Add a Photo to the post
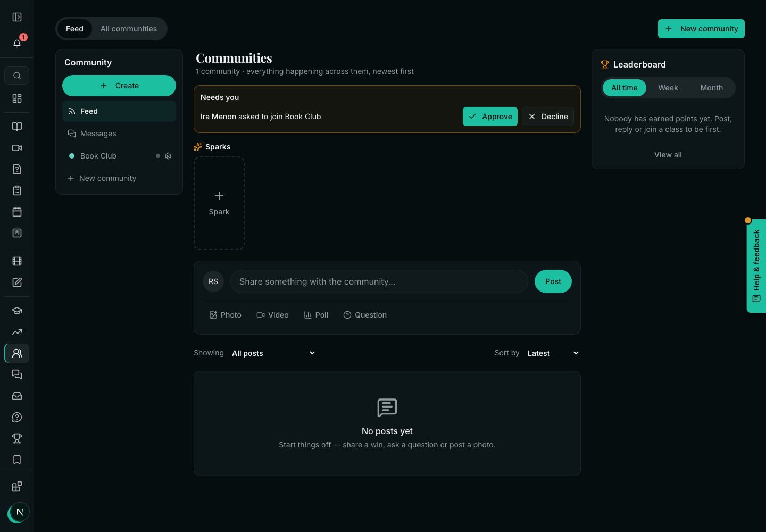The width and height of the screenshot is (766, 532). tap(226, 315)
